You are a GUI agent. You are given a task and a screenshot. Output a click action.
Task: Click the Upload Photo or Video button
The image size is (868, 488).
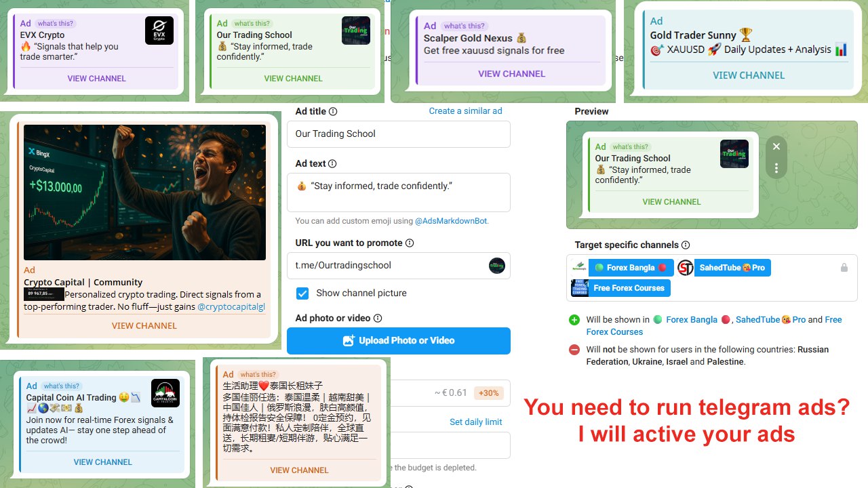399,341
